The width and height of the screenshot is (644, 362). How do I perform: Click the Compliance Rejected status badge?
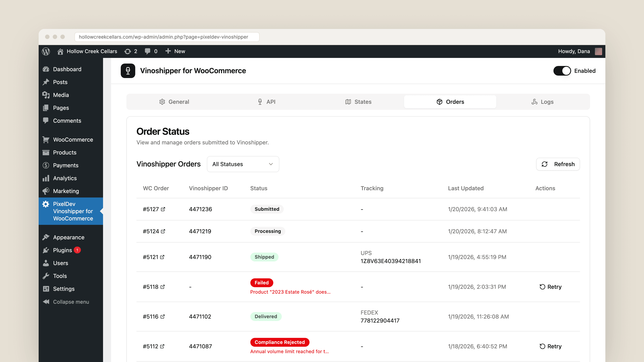tap(280, 342)
